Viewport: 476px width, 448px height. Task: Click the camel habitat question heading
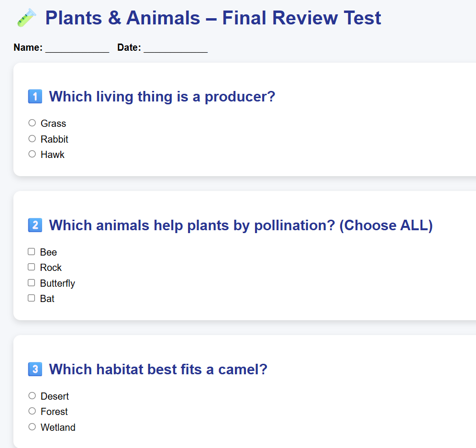(x=158, y=370)
